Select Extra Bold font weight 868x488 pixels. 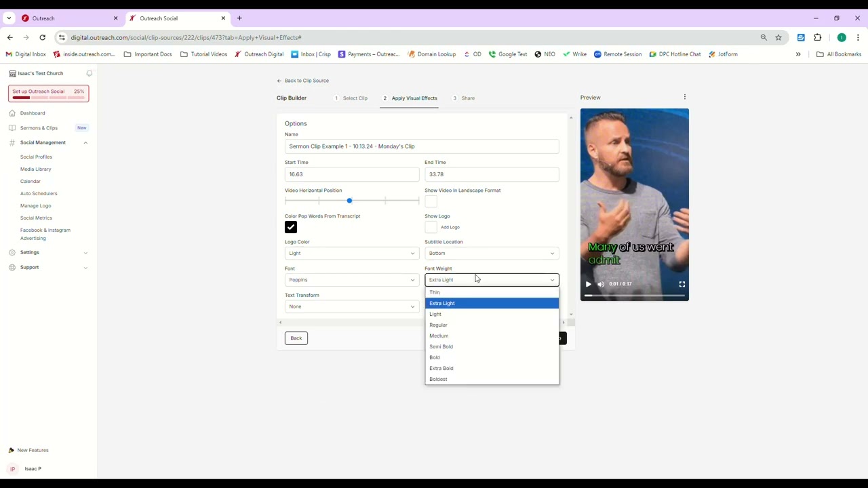click(x=492, y=368)
